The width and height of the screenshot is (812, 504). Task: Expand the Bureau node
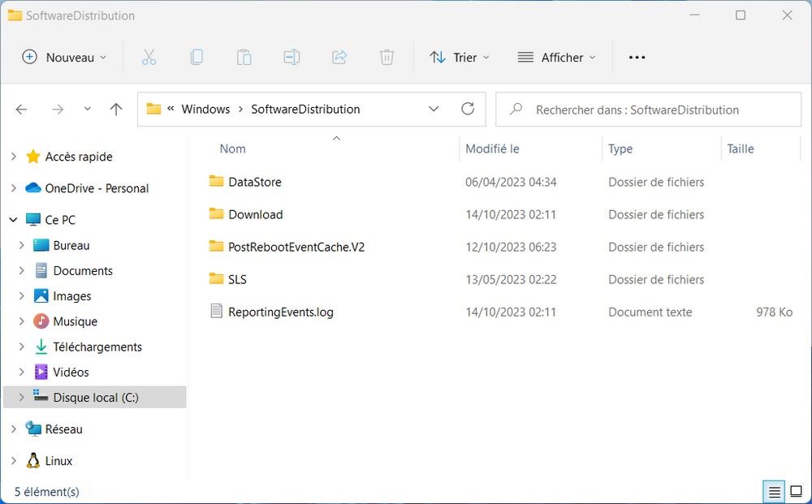click(21, 245)
